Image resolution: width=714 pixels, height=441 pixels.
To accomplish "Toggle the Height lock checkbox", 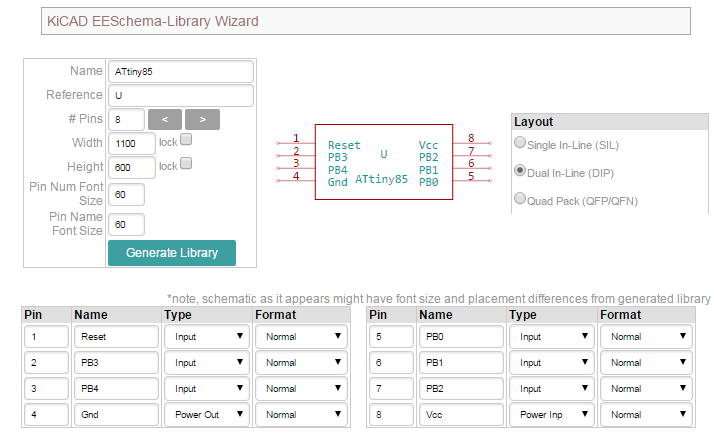I will pos(186,163).
